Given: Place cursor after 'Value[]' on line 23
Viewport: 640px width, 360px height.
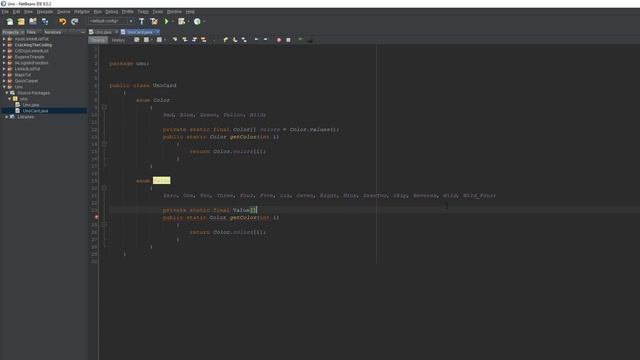Looking at the screenshot, I should [257, 210].
